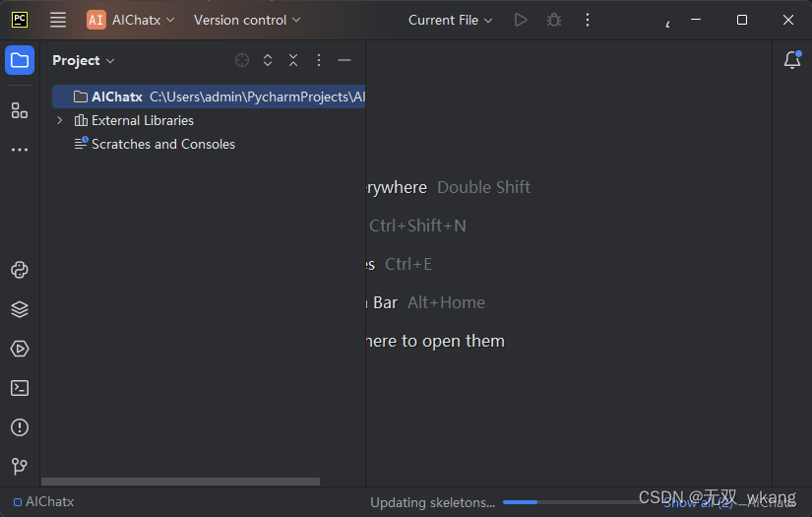
Task: Hide the Project panel with minus icon
Action: tap(344, 61)
